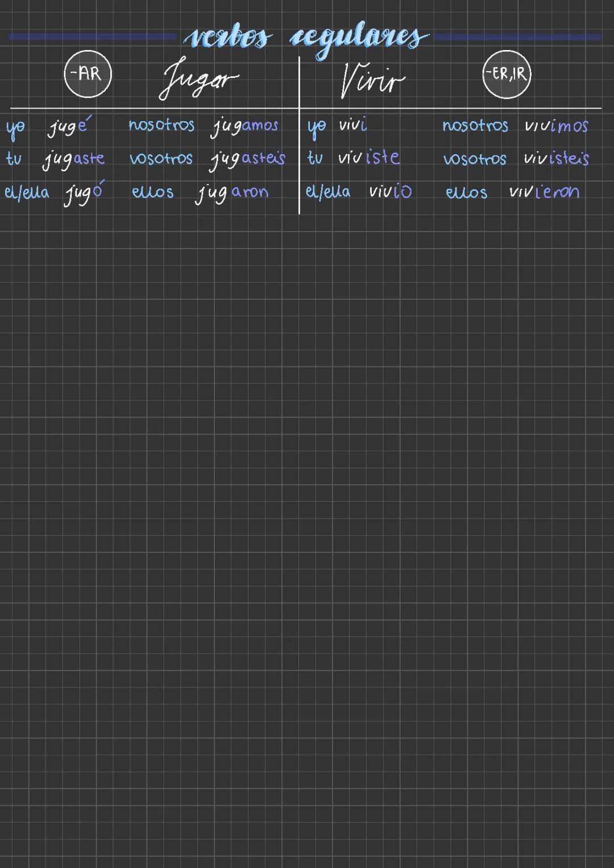Select the word "jugaste"
This screenshot has height=868, width=614.
74,159
